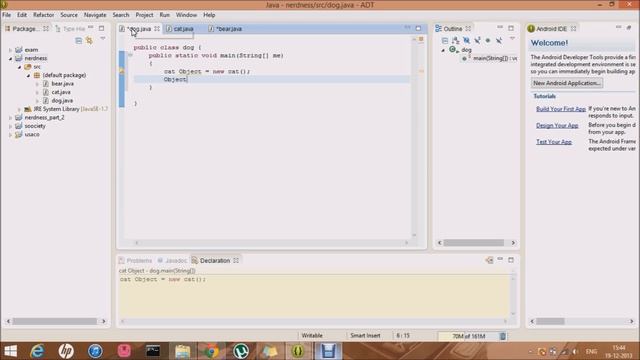This screenshot has height=360, width=640.
Task: Select the Android IDE tab
Action: [551, 29]
